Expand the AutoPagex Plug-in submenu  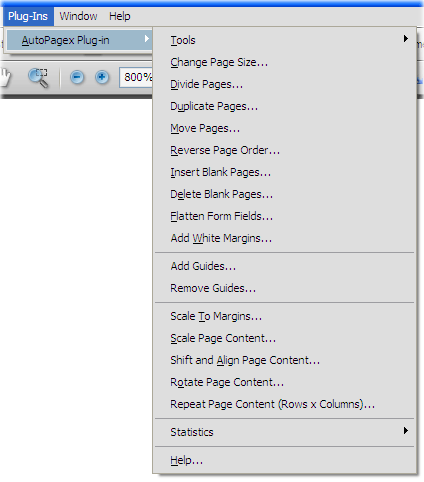[79, 40]
